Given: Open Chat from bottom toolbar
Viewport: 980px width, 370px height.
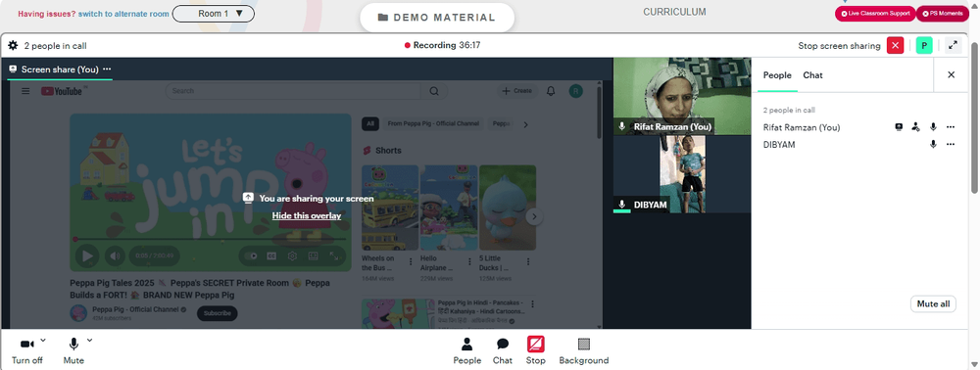Looking at the screenshot, I should pos(503,350).
